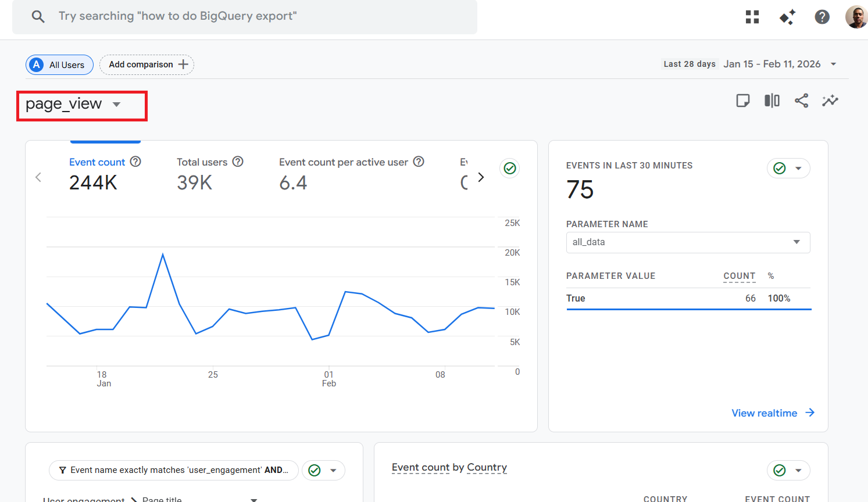Share this report via share icon

pyautogui.click(x=801, y=101)
